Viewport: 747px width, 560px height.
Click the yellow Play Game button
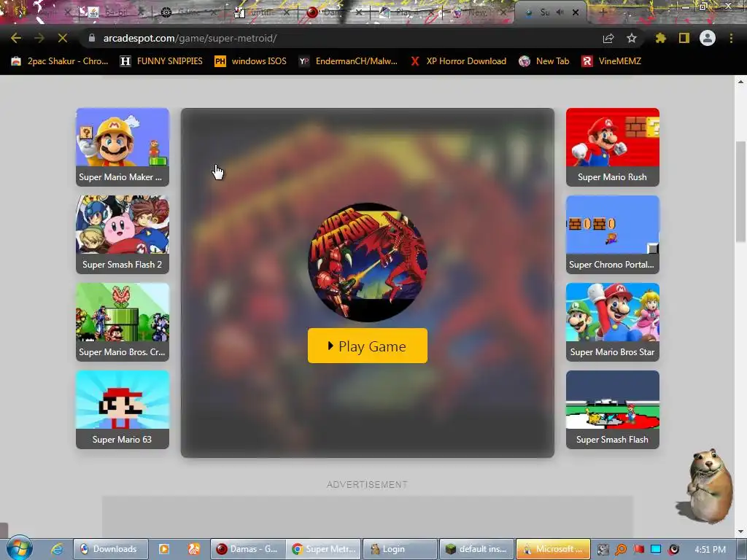(368, 346)
